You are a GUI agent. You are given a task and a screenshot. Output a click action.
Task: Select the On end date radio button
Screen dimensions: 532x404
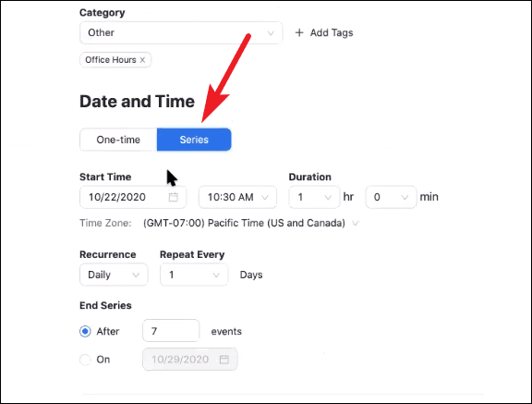point(85,360)
